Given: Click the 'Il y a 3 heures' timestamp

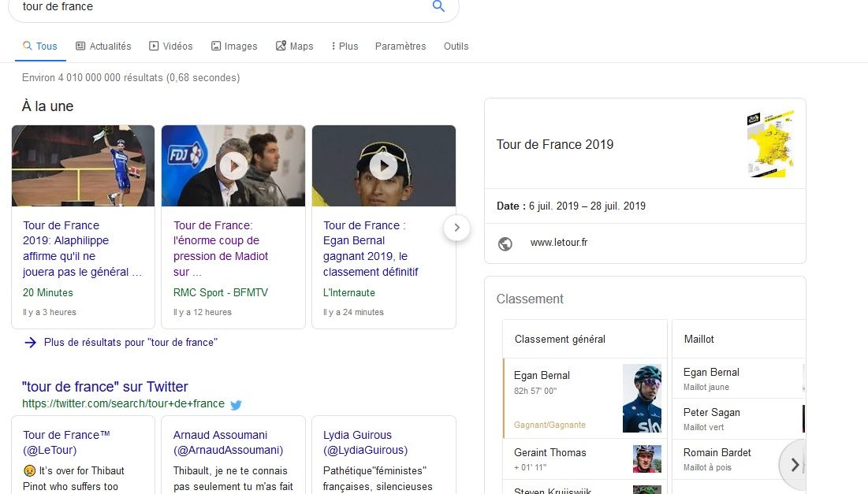Looking at the screenshot, I should tap(49, 312).
